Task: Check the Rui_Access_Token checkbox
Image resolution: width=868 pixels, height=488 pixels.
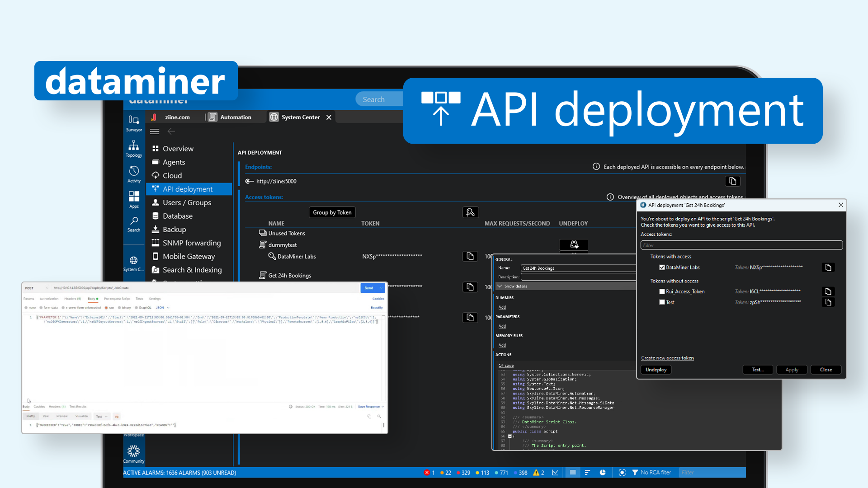Action: coord(662,291)
